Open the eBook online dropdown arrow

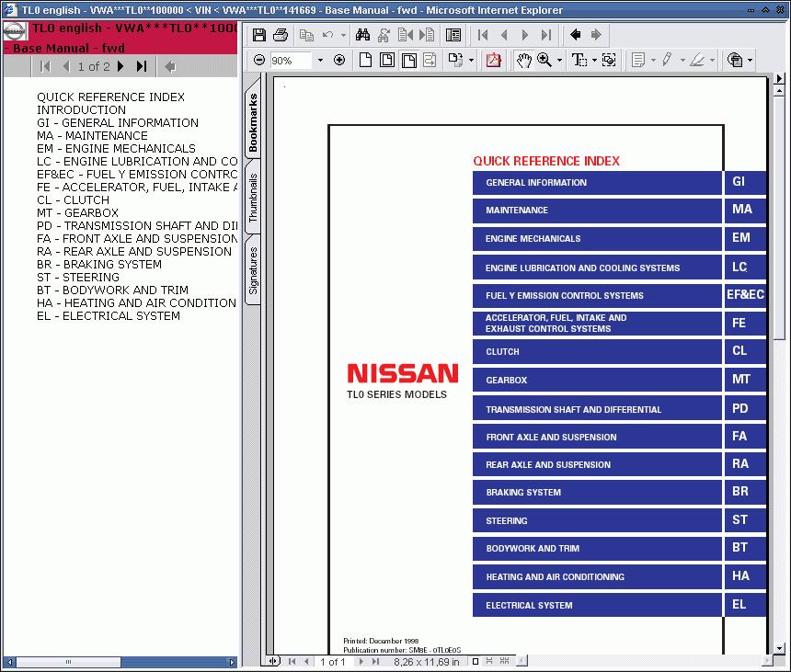coord(751,61)
